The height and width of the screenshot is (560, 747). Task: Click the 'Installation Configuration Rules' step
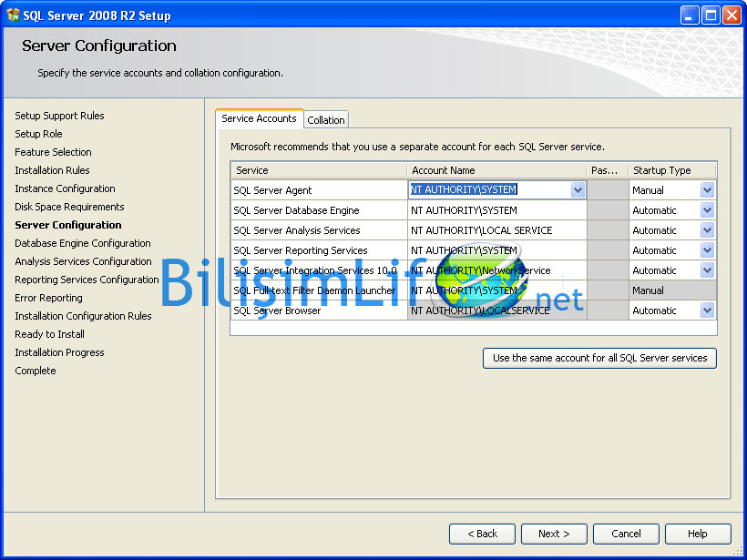click(x=84, y=316)
